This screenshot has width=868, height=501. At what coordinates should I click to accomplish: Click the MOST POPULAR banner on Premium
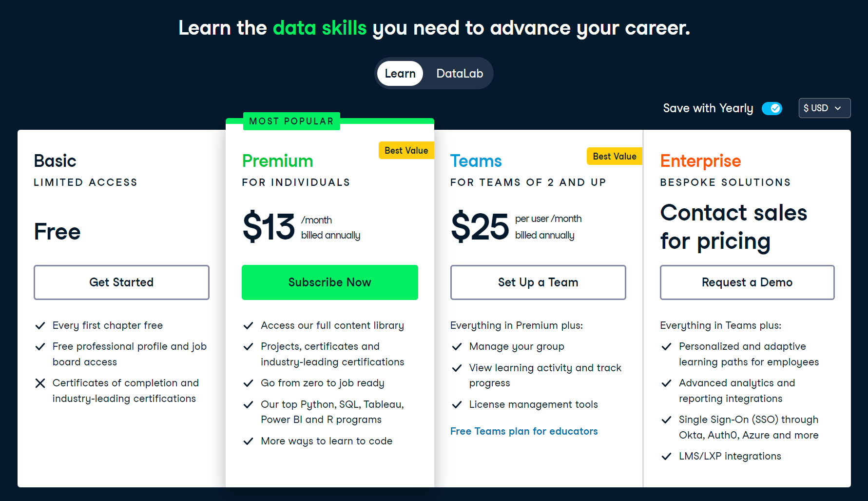pos(291,121)
